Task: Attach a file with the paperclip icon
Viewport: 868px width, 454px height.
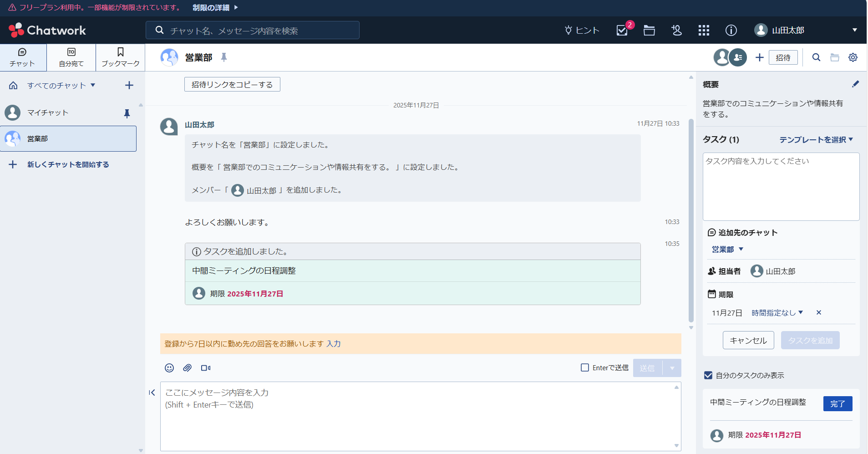Action: click(187, 368)
